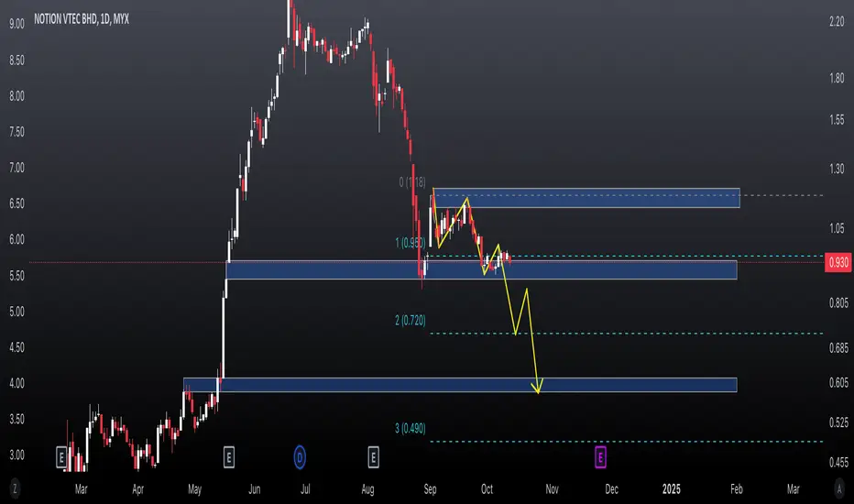Viewport: 854px width, 504px height.
Task: Click the 1.55 price axis label
Action: coord(837,120)
